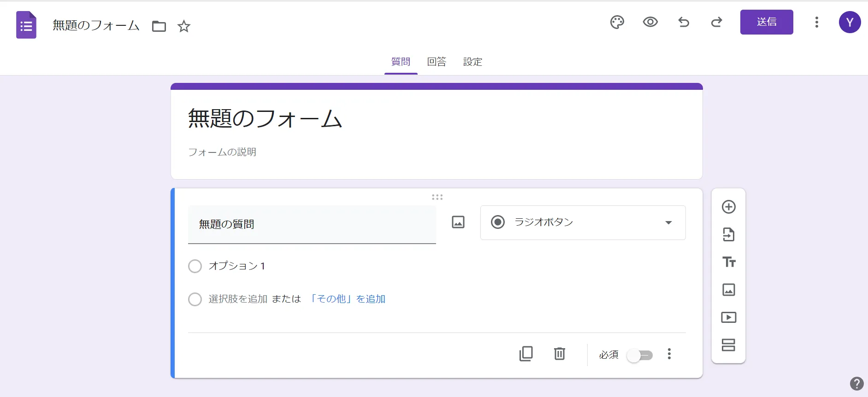Click the undo arrow icon
The width and height of the screenshot is (868, 397).
click(x=684, y=22)
